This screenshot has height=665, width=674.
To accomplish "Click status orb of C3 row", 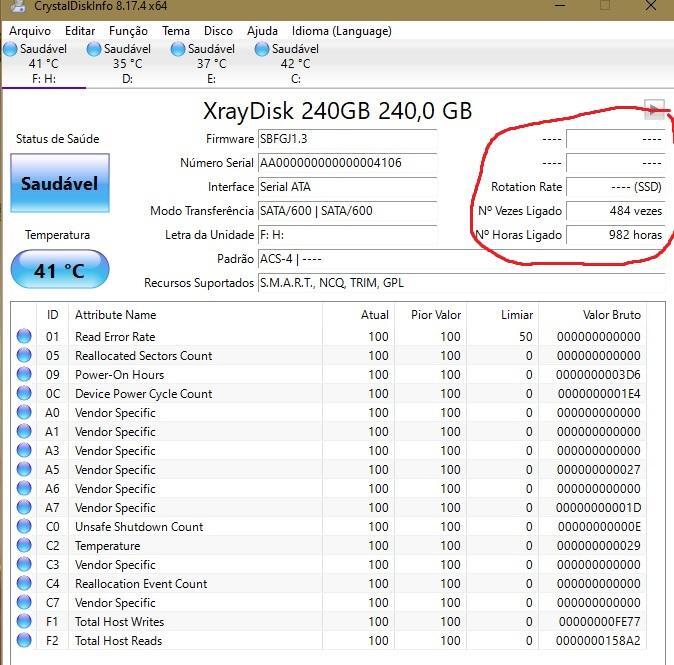I will [24, 564].
